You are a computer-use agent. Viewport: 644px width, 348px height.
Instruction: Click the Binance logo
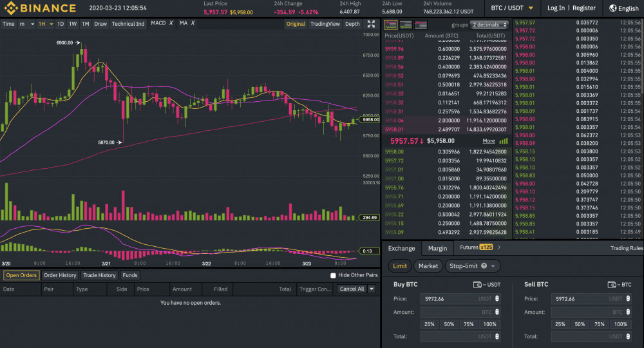point(40,8)
